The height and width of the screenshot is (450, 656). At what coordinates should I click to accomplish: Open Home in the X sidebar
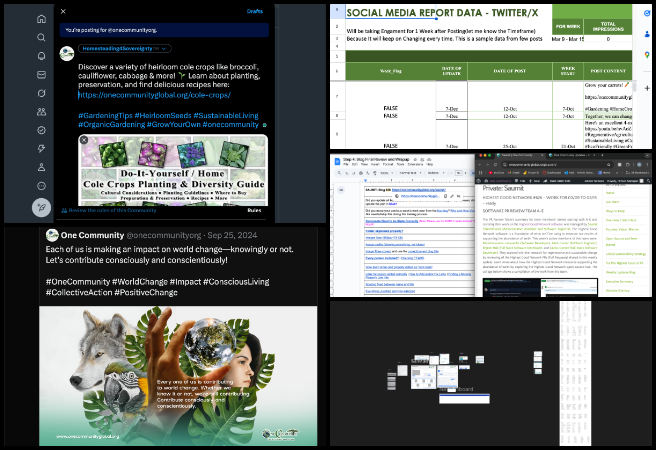point(41,19)
